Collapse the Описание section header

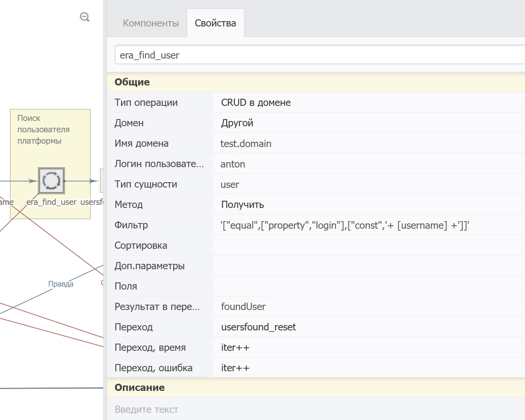(140, 387)
